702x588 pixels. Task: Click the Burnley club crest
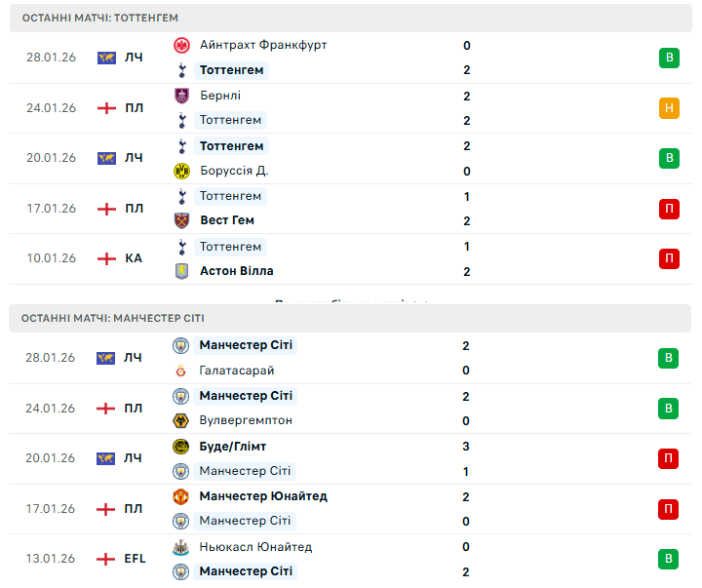pos(181,96)
